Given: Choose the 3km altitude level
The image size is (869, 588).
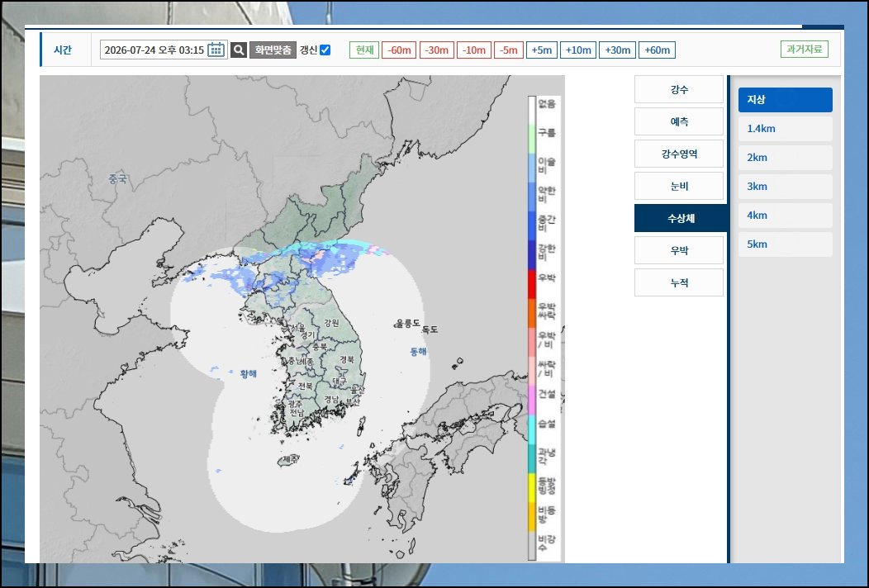Looking at the screenshot, I should 786,186.
